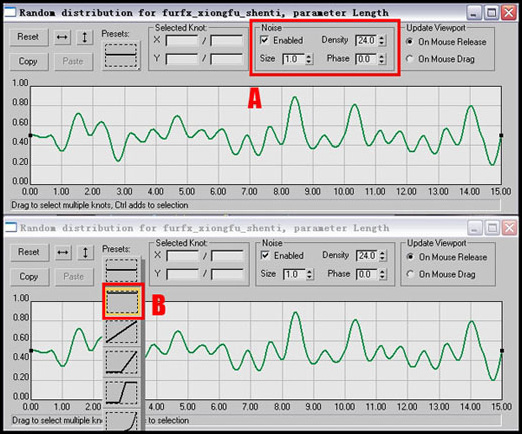Screen dimensions: 522x434
Task: Click Copy button in top window
Action: (29, 62)
